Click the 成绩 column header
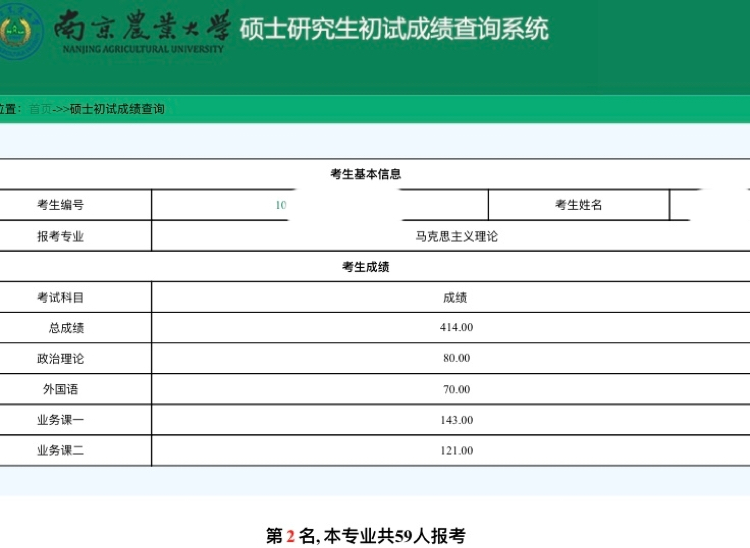 click(455, 297)
